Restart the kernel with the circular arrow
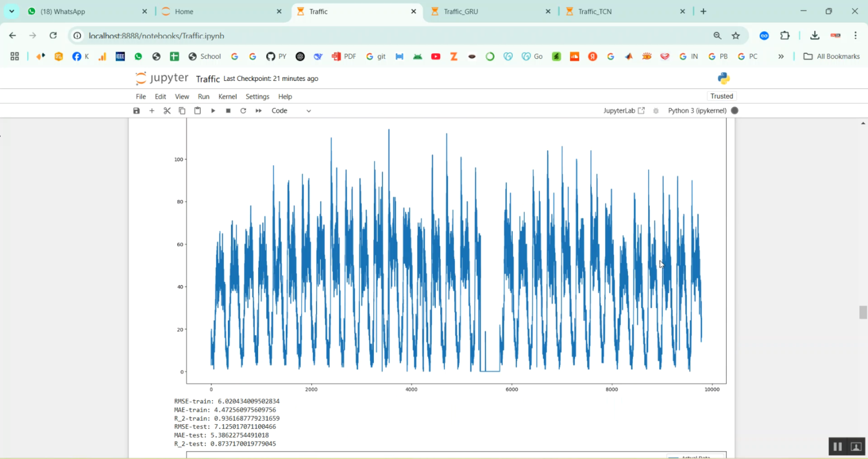Image resolution: width=868 pixels, height=459 pixels. (243, 110)
